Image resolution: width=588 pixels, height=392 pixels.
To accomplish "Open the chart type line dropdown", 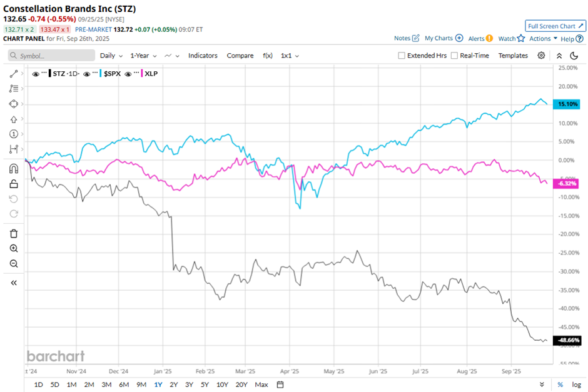I will point(172,56).
